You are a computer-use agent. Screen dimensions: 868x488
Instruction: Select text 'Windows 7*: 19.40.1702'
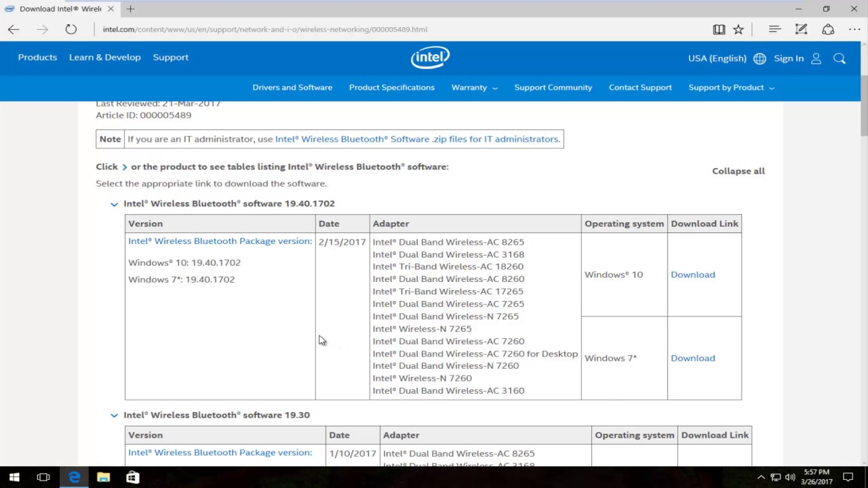tap(181, 279)
